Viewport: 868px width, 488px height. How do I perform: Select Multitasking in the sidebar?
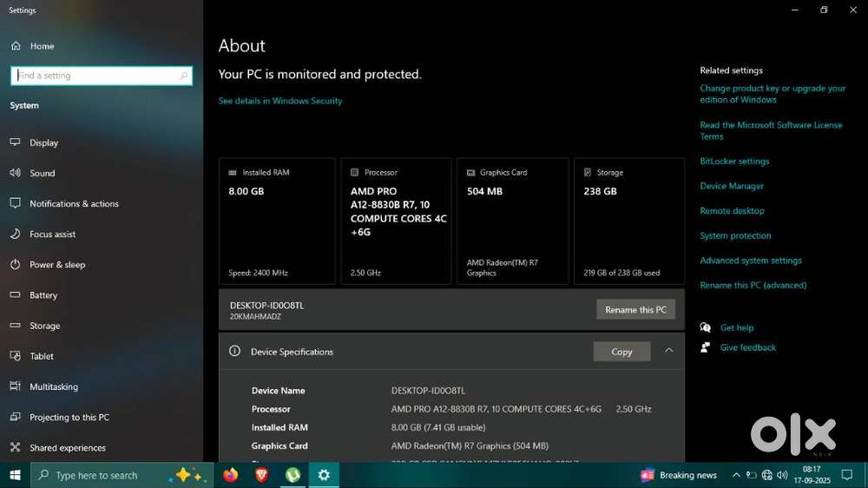pyautogui.click(x=53, y=387)
